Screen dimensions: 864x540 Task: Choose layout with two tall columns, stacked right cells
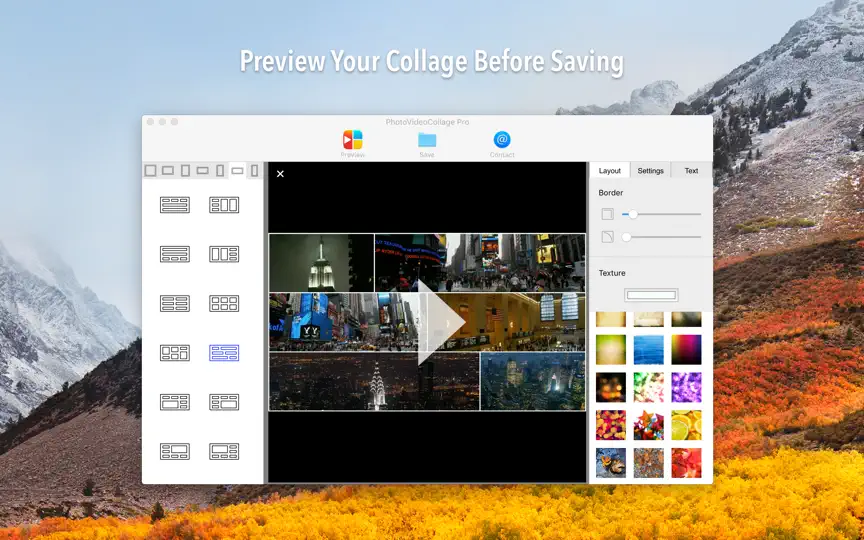click(224, 254)
